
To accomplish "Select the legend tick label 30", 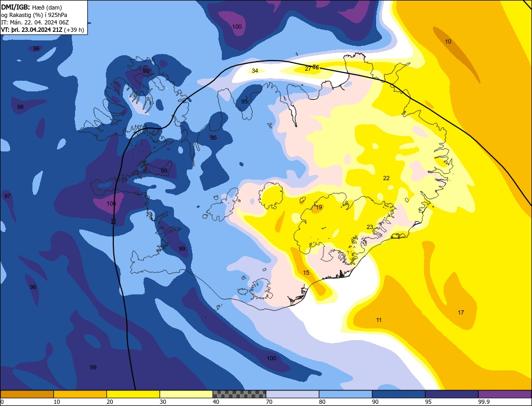I will point(163,402).
